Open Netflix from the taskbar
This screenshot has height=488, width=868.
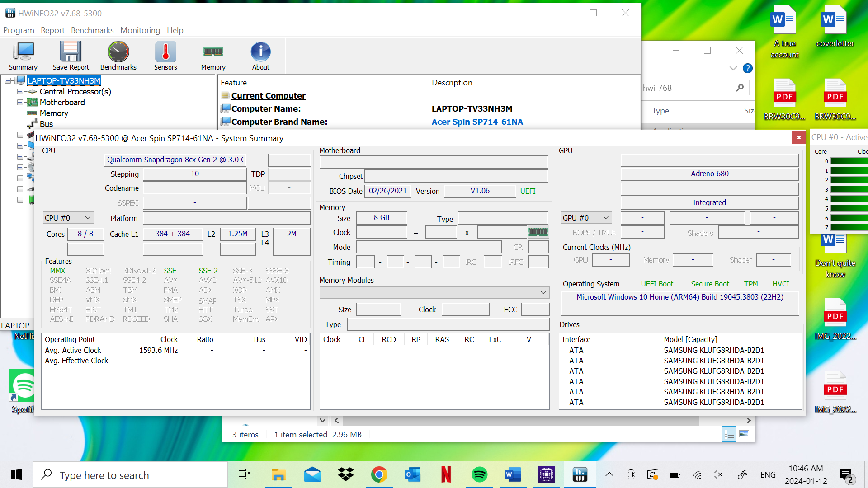(x=446, y=474)
